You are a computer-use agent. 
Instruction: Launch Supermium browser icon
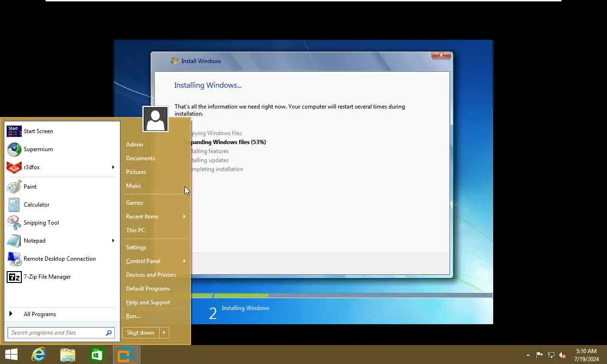point(14,149)
